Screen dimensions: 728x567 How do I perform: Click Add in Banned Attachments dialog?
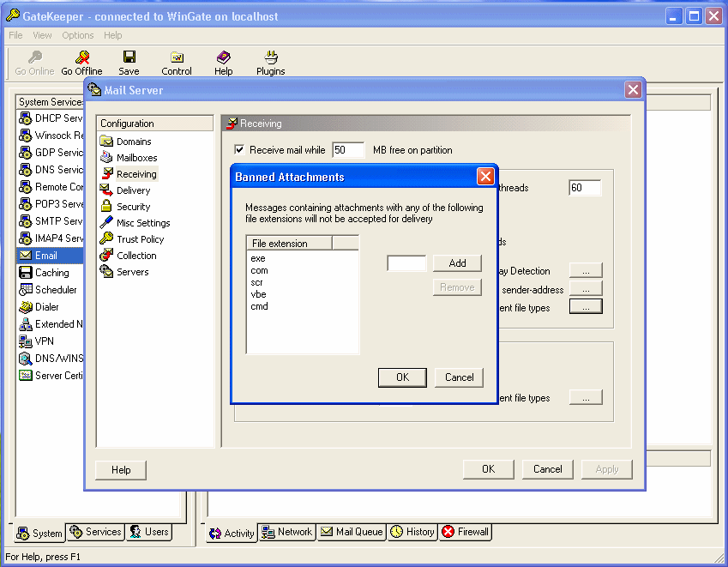point(457,263)
